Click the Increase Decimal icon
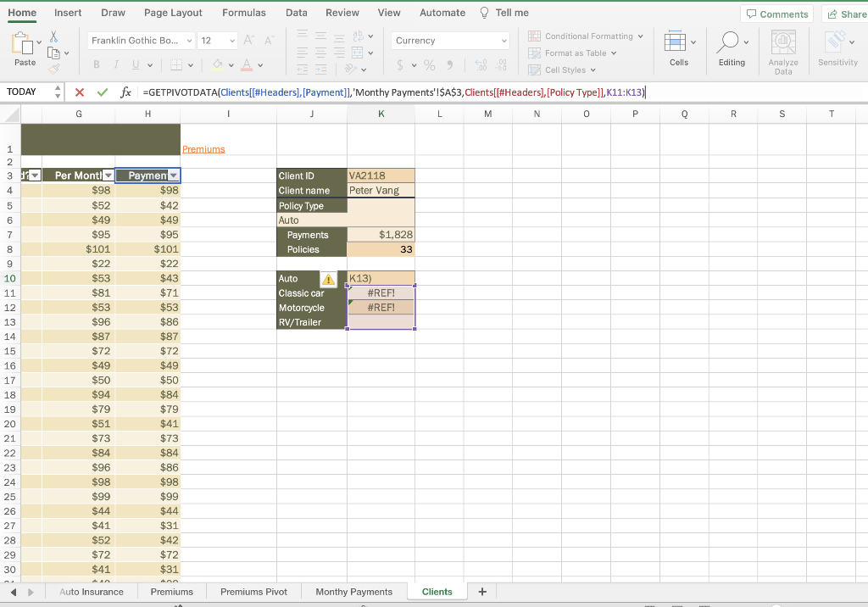The height and width of the screenshot is (607, 868). click(x=481, y=65)
